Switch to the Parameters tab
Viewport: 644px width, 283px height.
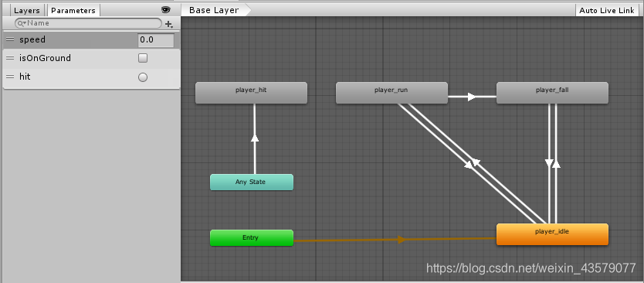(73, 11)
